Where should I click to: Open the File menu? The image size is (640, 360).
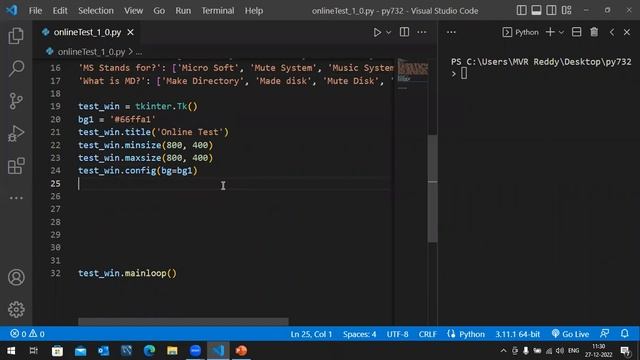36,11
